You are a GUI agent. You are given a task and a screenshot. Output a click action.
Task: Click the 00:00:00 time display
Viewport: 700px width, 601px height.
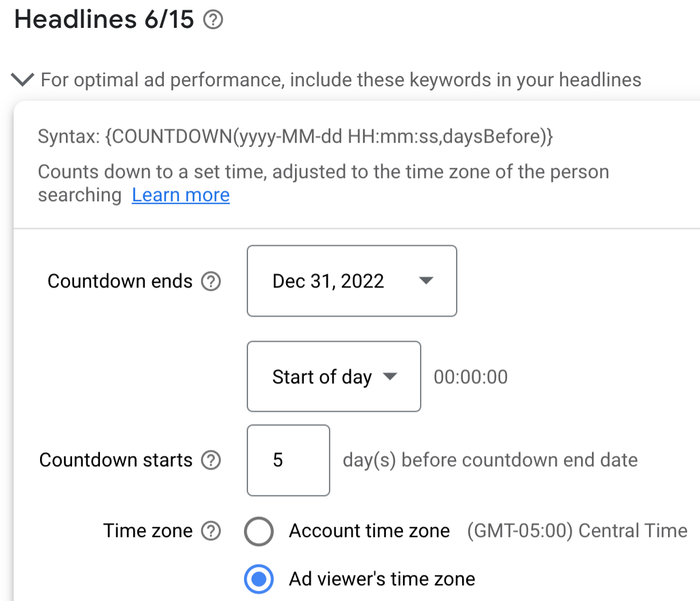[470, 377]
